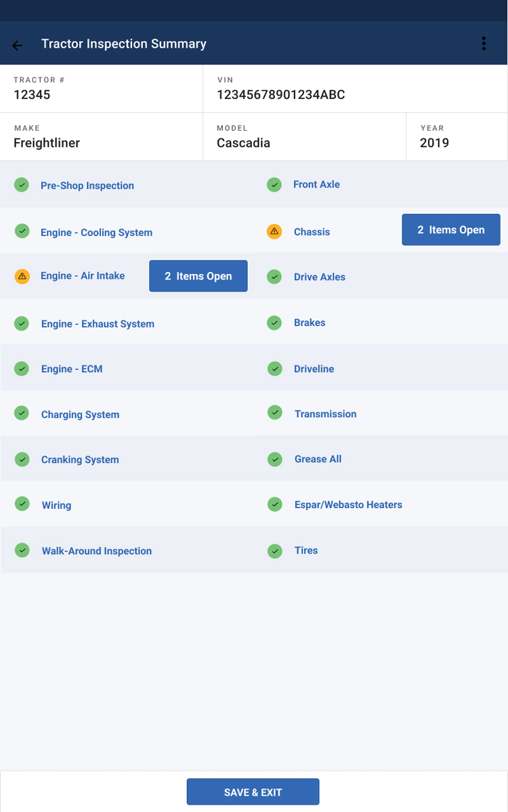The image size is (508, 812).
Task: Open the Engine - Exhaust System section
Action: click(98, 324)
